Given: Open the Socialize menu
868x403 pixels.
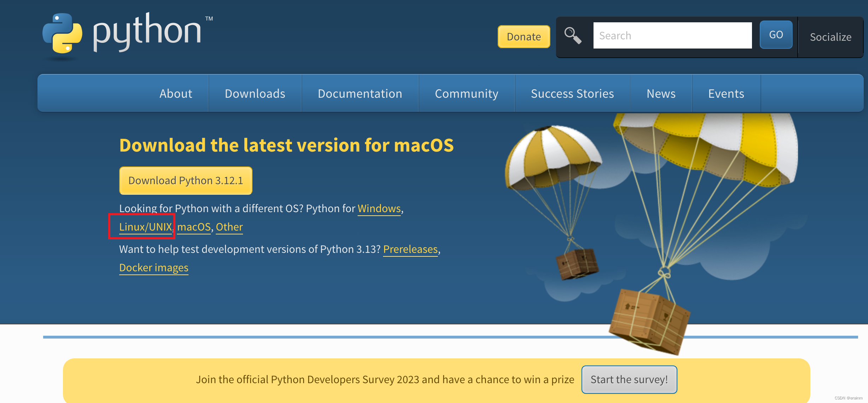Looking at the screenshot, I should (831, 37).
